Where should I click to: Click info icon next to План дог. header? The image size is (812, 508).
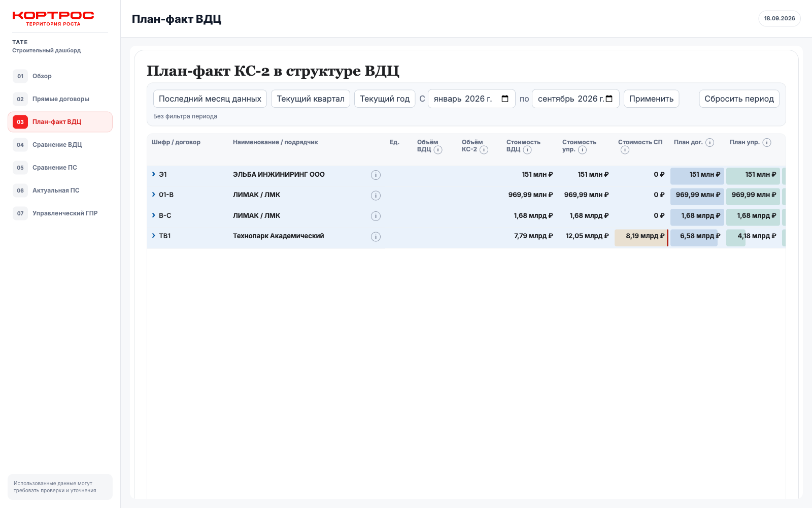(x=710, y=143)
